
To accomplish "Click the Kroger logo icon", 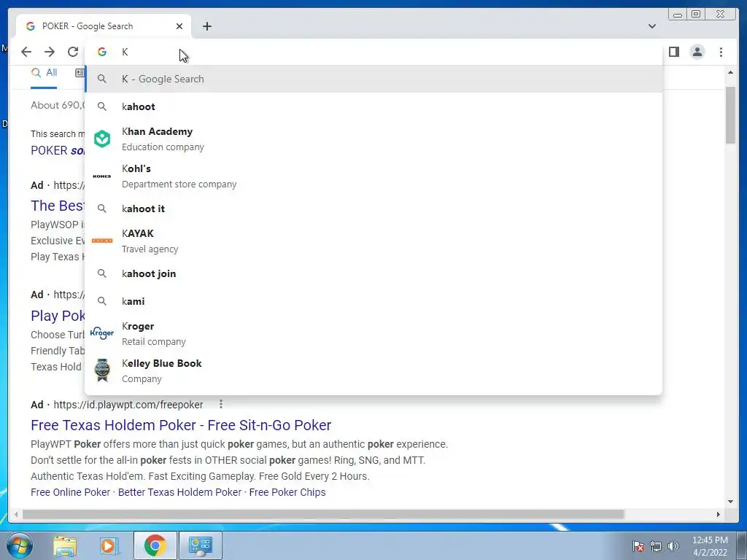I will (x=102, y=332).
